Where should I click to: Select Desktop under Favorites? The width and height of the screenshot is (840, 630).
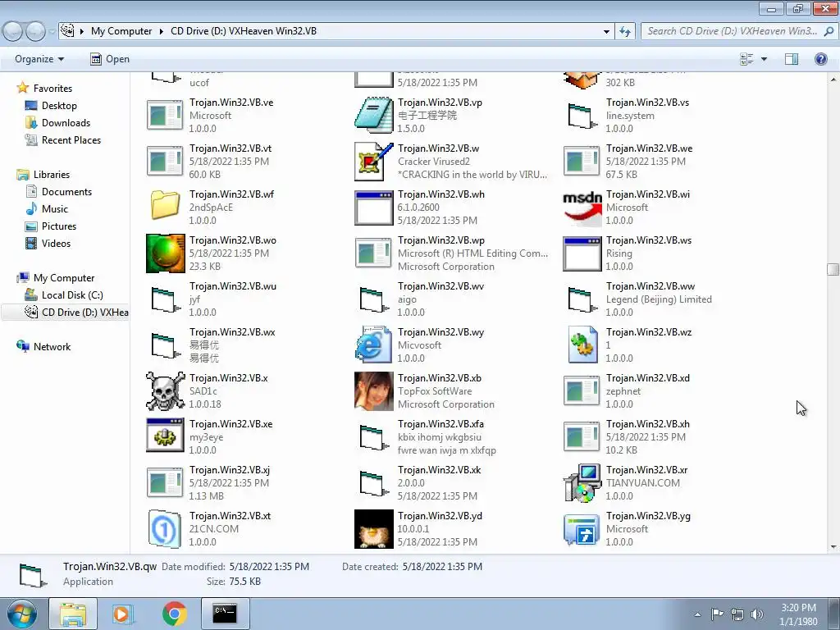[59, 106]
